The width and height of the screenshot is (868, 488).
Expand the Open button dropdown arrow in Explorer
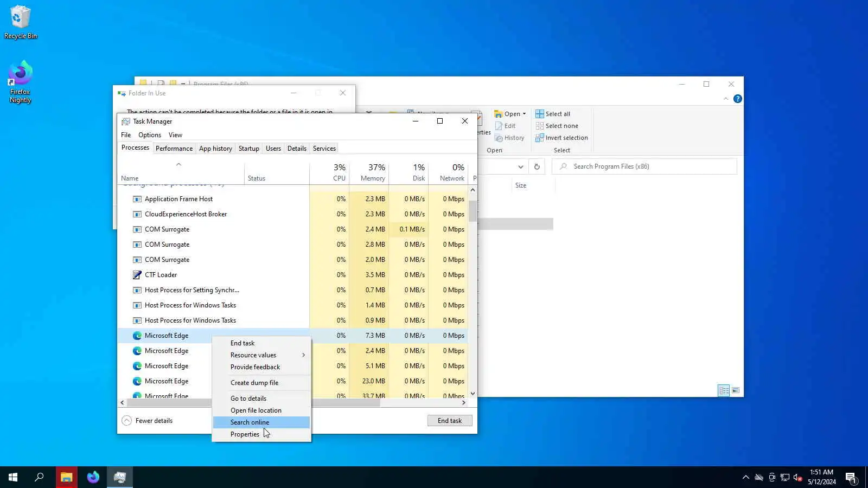(x=524, y=114)
